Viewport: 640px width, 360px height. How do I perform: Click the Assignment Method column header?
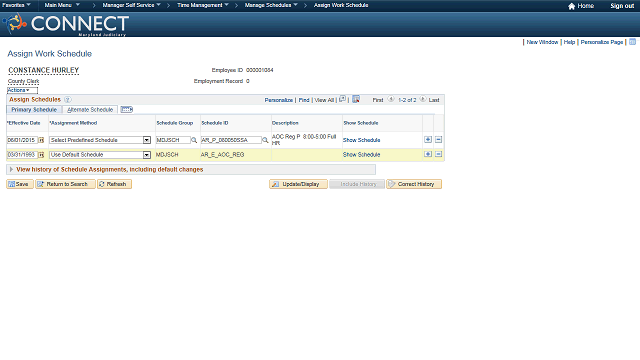pyautogui.click(x=73, y=123)
